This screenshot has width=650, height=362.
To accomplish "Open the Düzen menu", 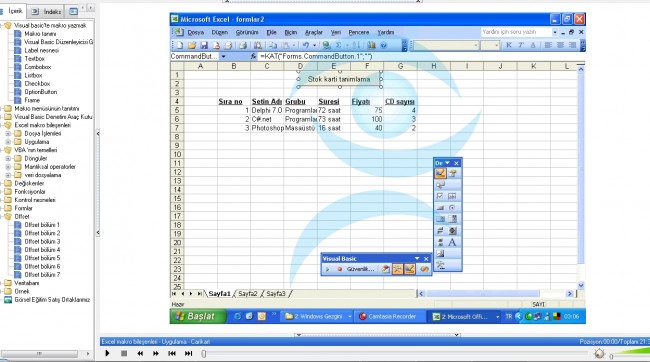I will click(220, 32).
